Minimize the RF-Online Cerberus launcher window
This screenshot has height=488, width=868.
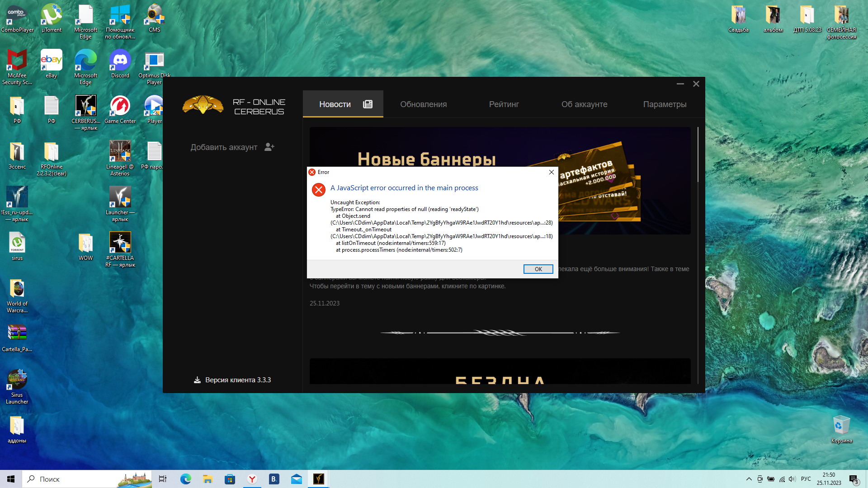[680, 84]
